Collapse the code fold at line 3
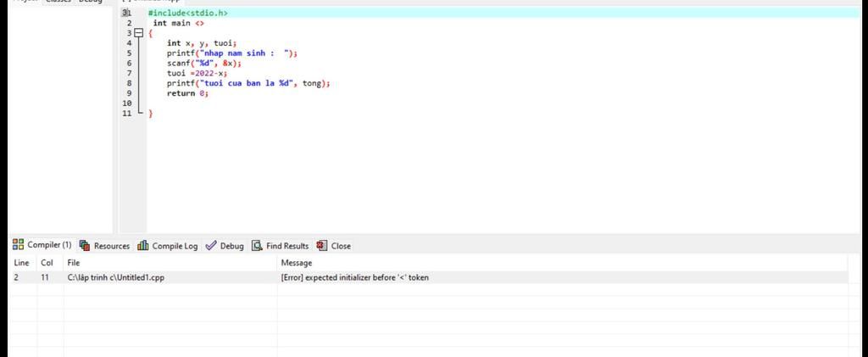 138,33
